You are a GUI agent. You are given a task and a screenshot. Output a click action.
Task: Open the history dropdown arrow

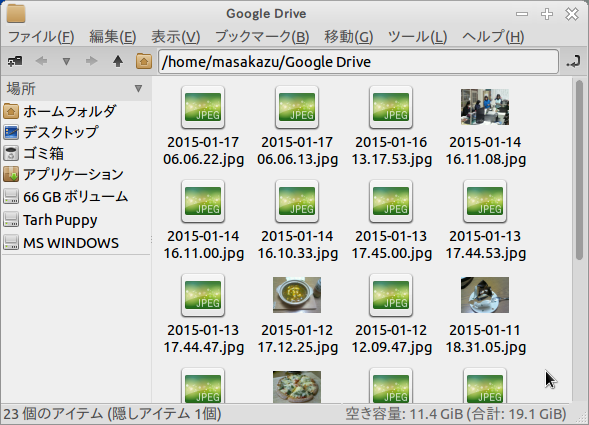tap(66, 61)
